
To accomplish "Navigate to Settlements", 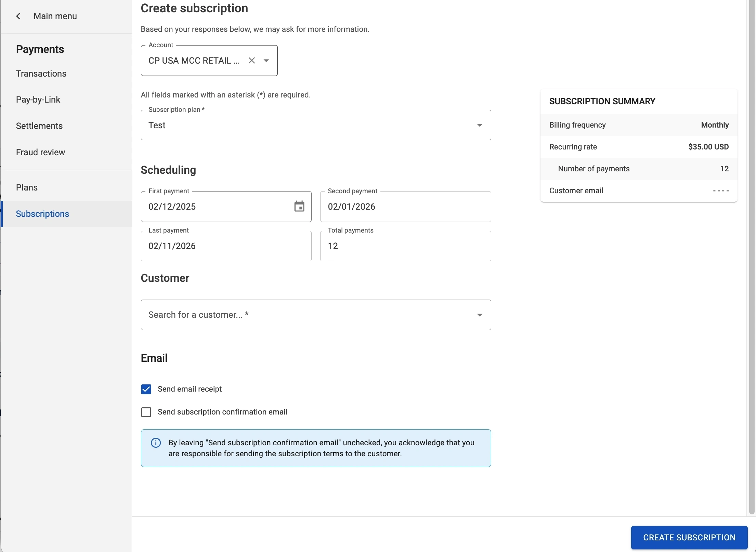I will tap(39, 126).
